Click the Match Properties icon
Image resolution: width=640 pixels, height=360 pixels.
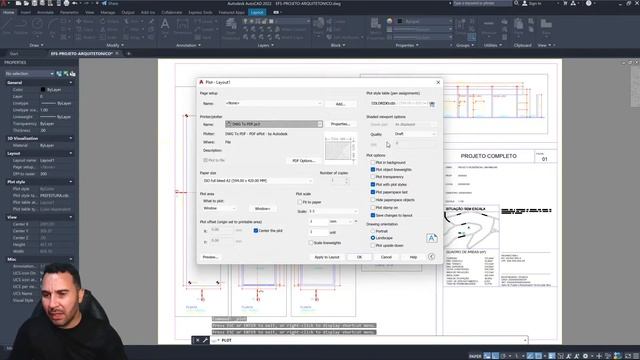(x=375, y=29)
